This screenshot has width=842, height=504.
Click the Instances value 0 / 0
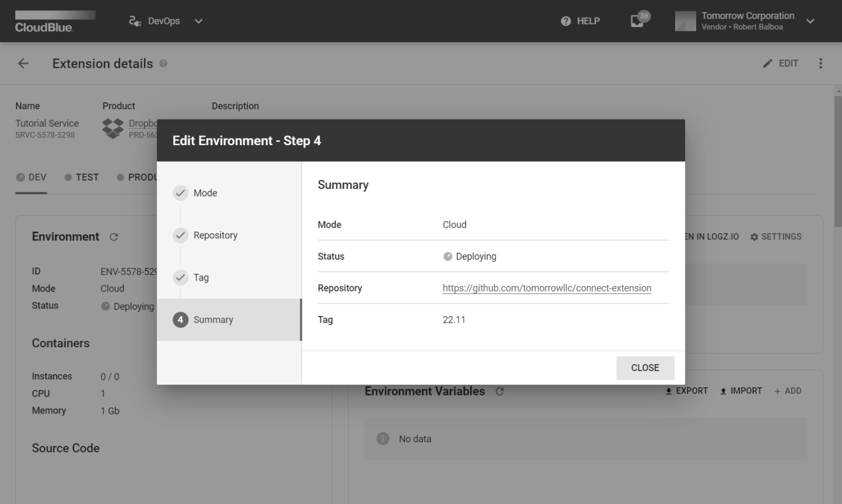[110, 377]
